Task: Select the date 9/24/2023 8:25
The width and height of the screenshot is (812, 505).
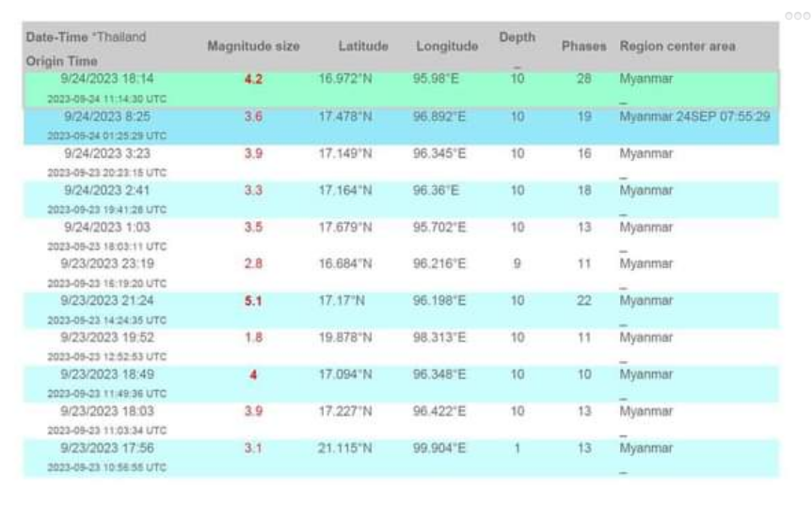Action: (x=107, y=117)
